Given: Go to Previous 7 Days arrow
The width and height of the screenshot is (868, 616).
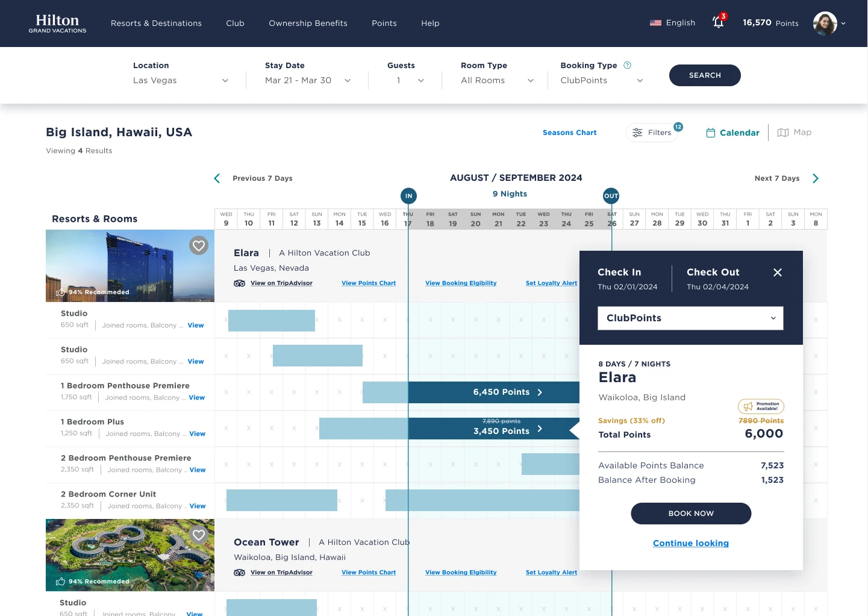Looking at the screenshot, I should tap(217, 178).
